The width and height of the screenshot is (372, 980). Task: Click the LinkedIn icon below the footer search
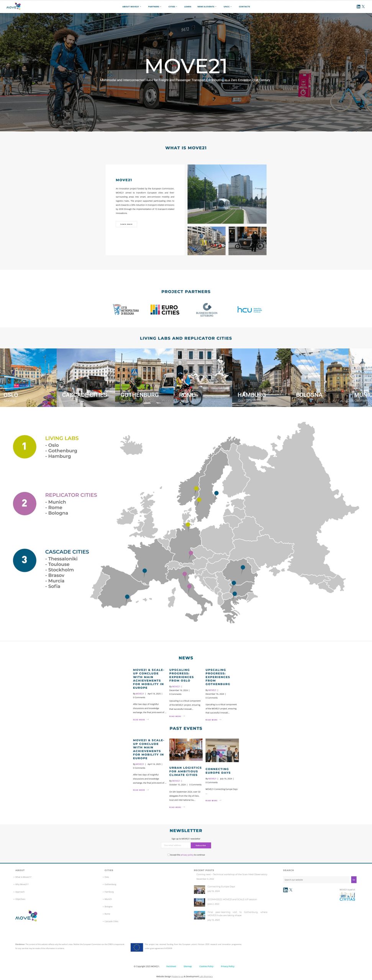[x=285, y=890]
